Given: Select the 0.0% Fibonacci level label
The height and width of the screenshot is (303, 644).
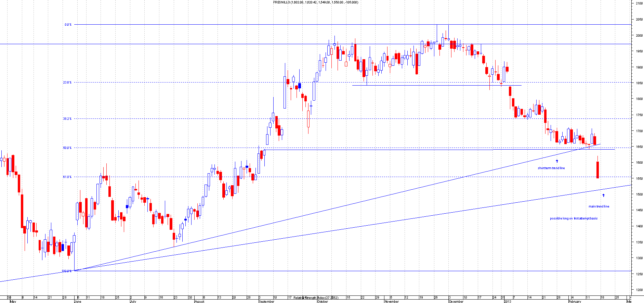Looking at the screenshot, I should (68, 25).
